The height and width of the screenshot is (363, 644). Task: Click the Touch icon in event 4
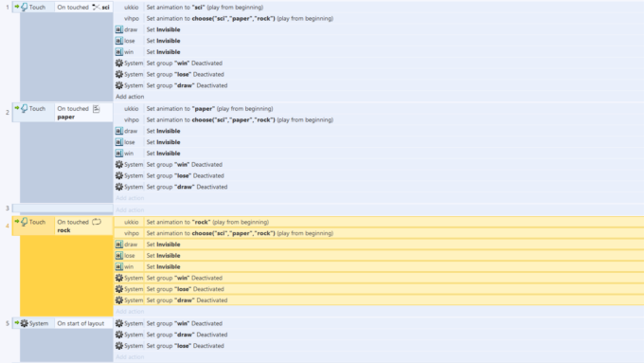coord(25,222)
